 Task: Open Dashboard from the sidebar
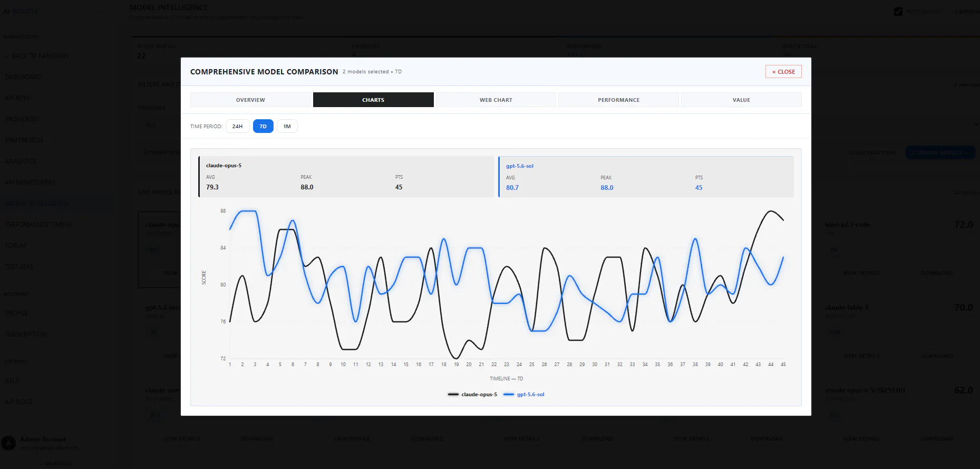[x=23, y=77]
